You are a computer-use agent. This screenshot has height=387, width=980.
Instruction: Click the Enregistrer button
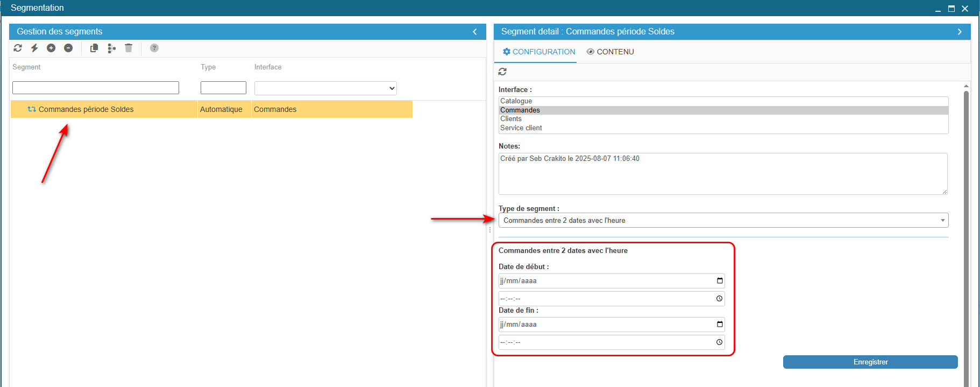pos(870,362)
